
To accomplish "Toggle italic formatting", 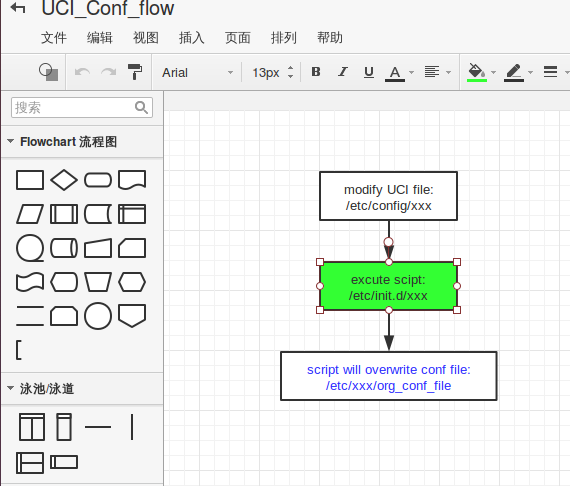I will point(342,72).
